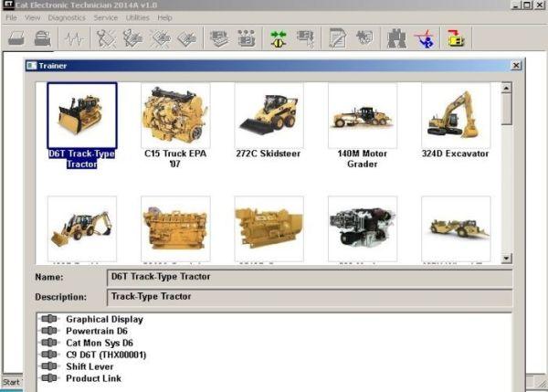548x392 pixels.
Task: Click the thumbnail list scroll down arrow
Action: 506,259
